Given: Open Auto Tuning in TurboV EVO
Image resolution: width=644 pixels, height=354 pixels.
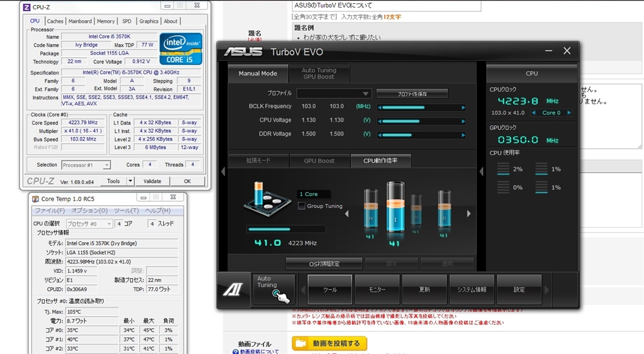Looking at the screenshot, I should tap(274, 289).
